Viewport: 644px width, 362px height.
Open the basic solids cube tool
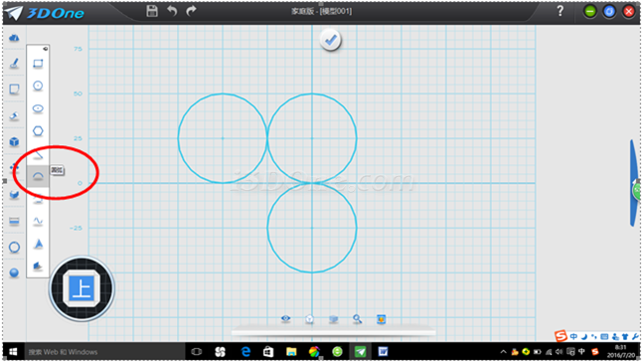pos(14,142)
